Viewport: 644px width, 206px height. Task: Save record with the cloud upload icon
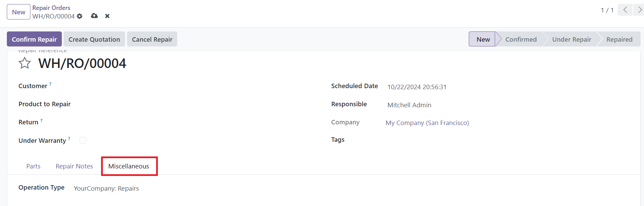(94, 16)
